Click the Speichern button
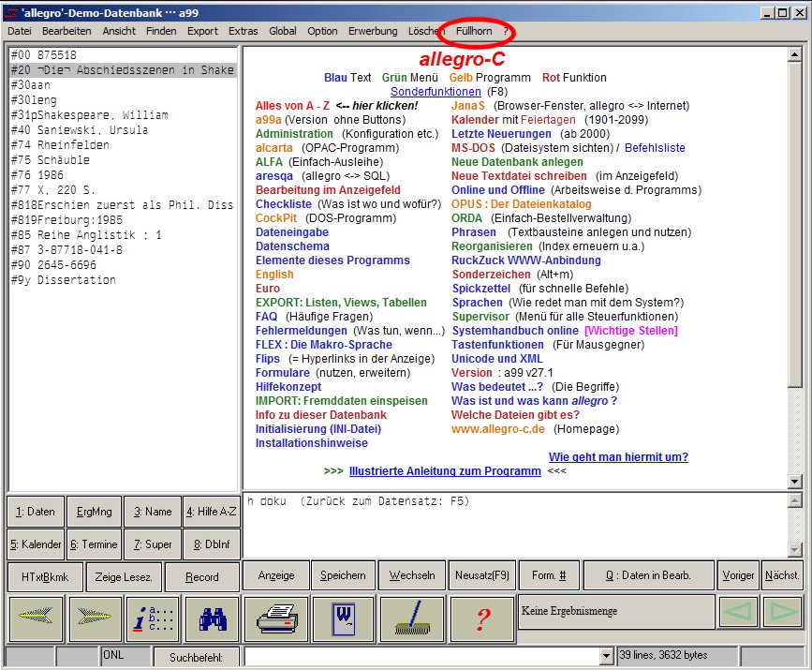812x670 pixels. click(343, 575)
